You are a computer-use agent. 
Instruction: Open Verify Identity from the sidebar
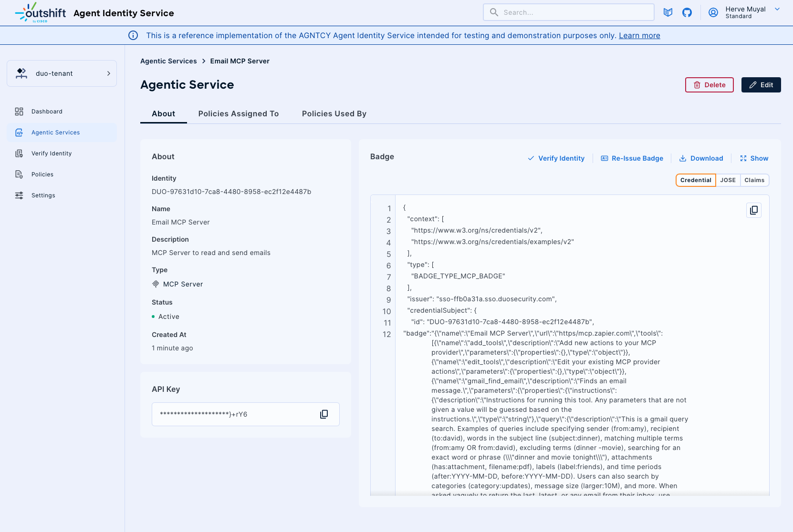[51, 153]
